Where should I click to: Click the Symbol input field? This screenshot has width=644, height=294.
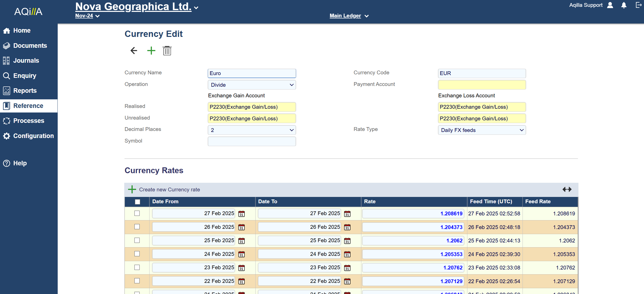point(252,141)
